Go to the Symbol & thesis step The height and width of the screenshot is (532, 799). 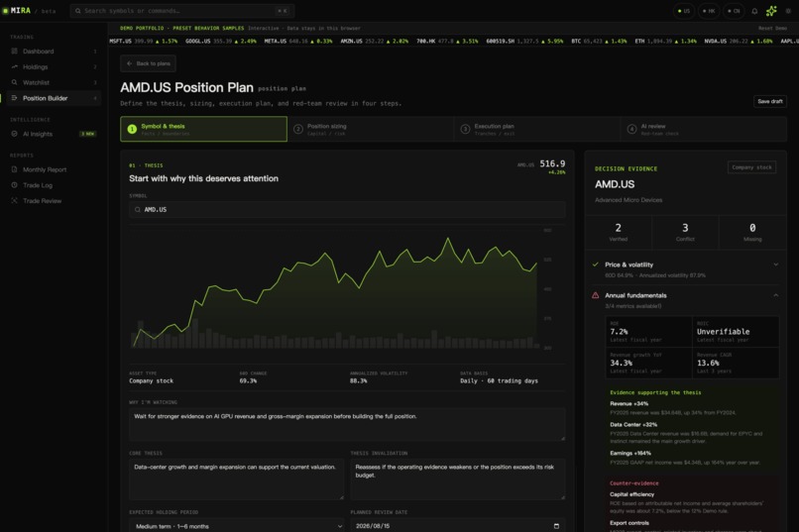[x=203, y=129]
